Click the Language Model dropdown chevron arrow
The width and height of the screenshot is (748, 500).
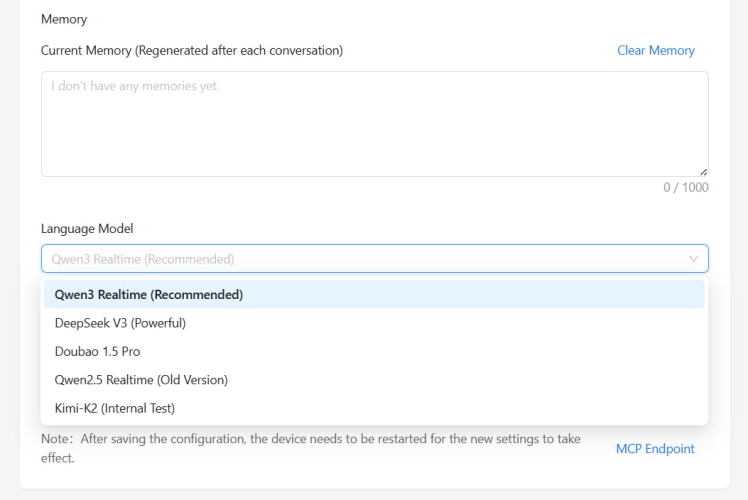click(x=694, y=259)
